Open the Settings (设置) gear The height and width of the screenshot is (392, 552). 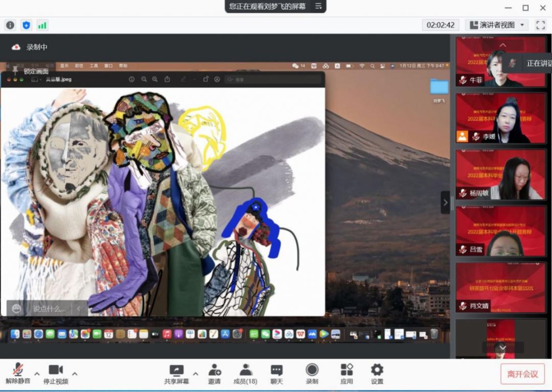[377, 374]
